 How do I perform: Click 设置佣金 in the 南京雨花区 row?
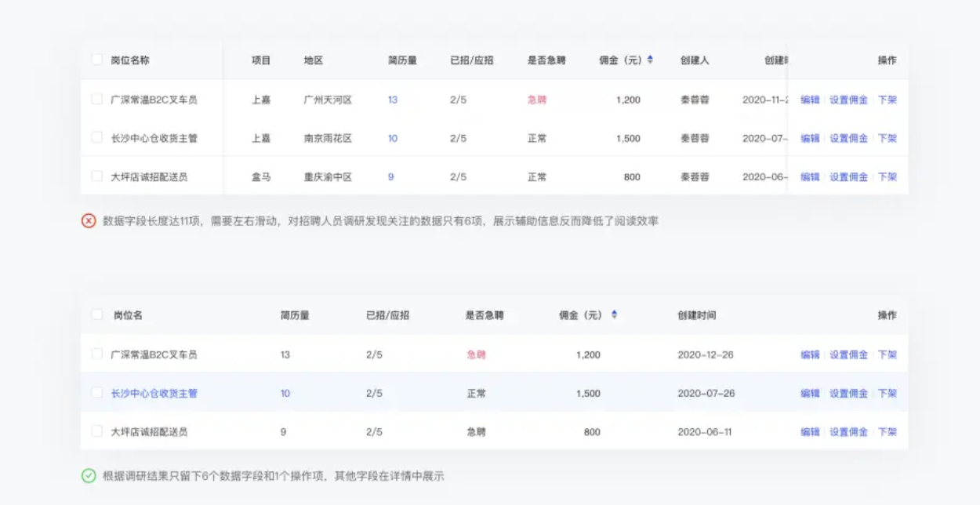[848, 138]
